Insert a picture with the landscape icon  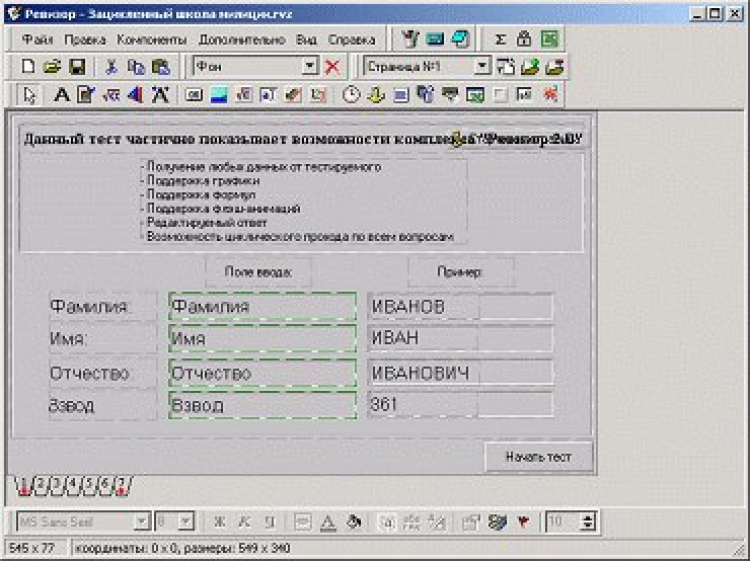tap(219, 95)
